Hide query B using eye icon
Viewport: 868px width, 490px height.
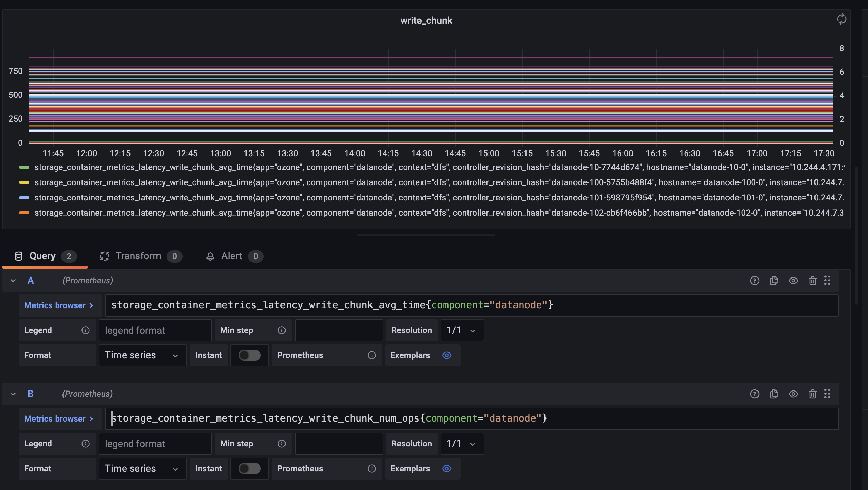coord(793,394)
